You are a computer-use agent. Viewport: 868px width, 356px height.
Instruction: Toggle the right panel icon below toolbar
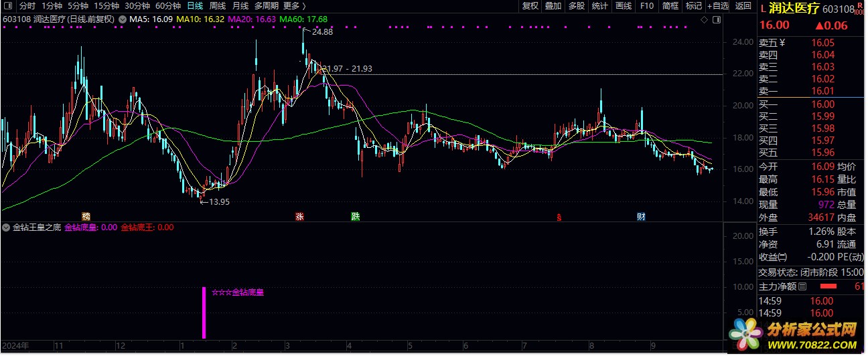click(717, 20)
